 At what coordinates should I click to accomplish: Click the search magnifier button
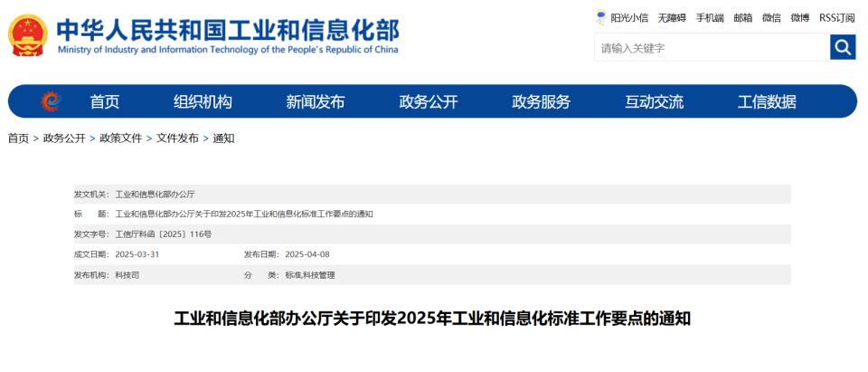(x=843, y=47)
